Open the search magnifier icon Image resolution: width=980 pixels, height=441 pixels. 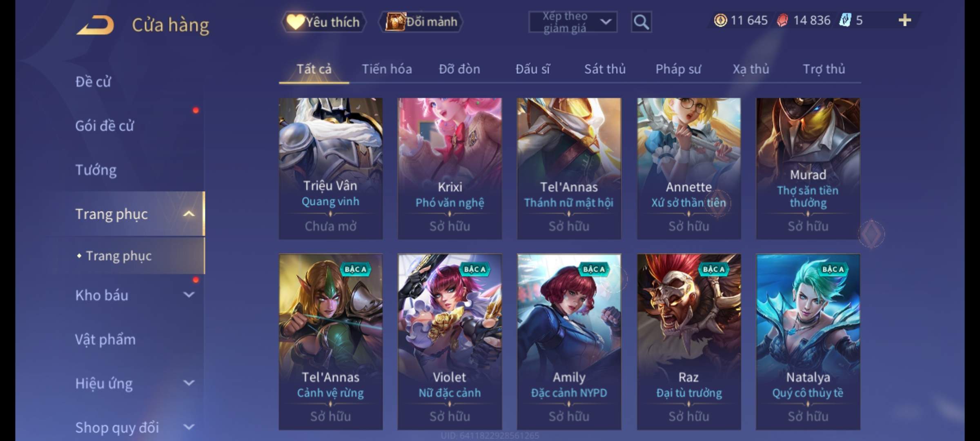641,22
